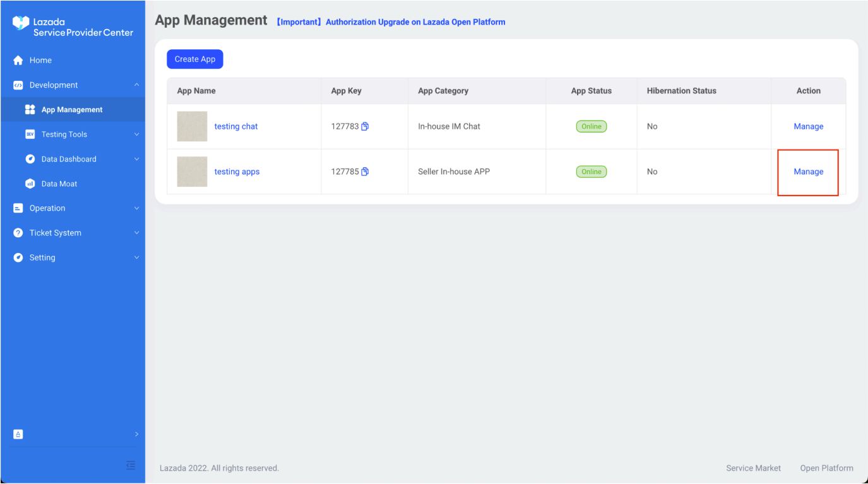Expand the Setting menu section
The width and height of the screenshot is (868, 484).
tap(136, 257)
